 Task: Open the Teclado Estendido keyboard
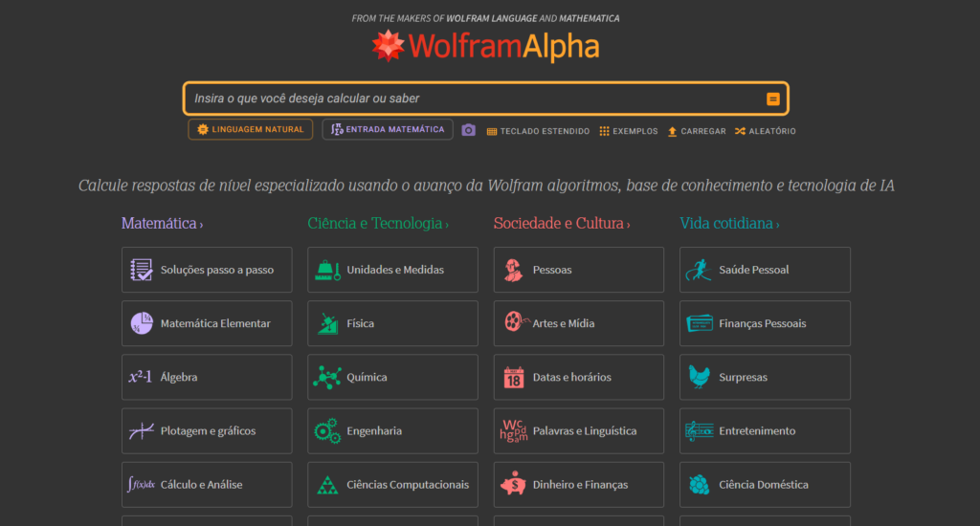point(538,131)
